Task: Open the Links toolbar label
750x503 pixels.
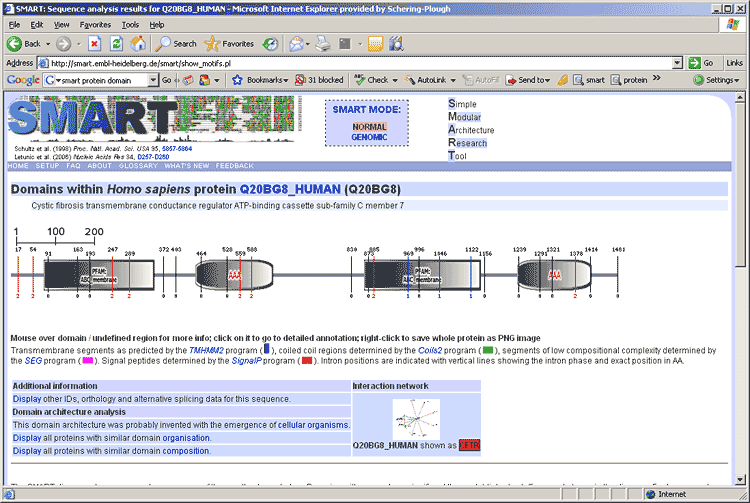Action: (x=735, y=63)
